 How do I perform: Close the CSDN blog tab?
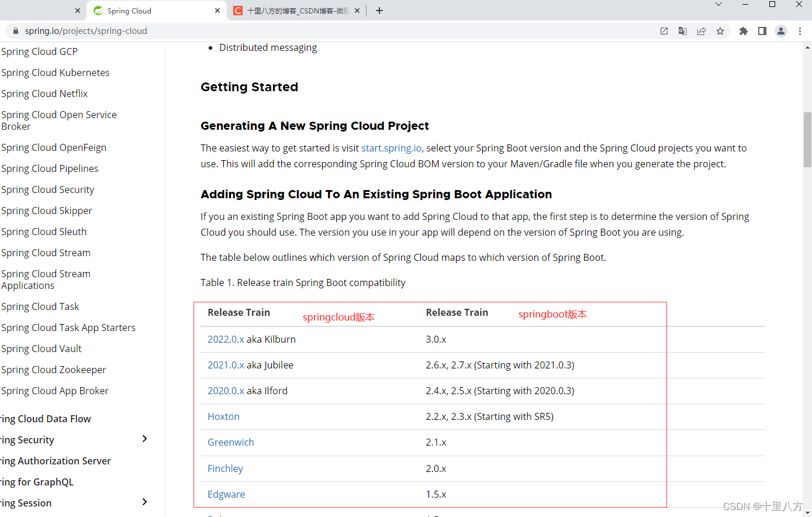coord(357,11)
